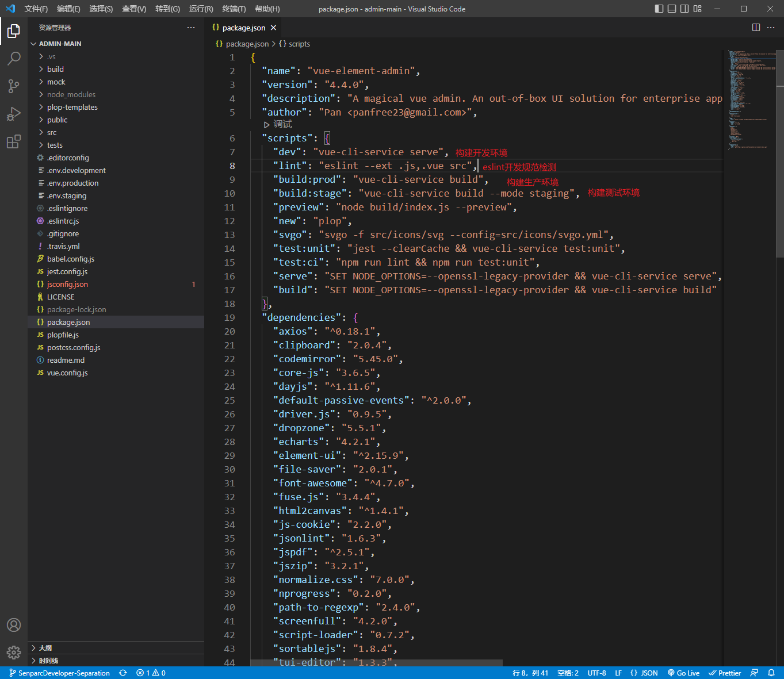Click Prettier in the status bar
The height and width of the screenshot is (679, 784).
pyautogui.click(x=725, y=673)
